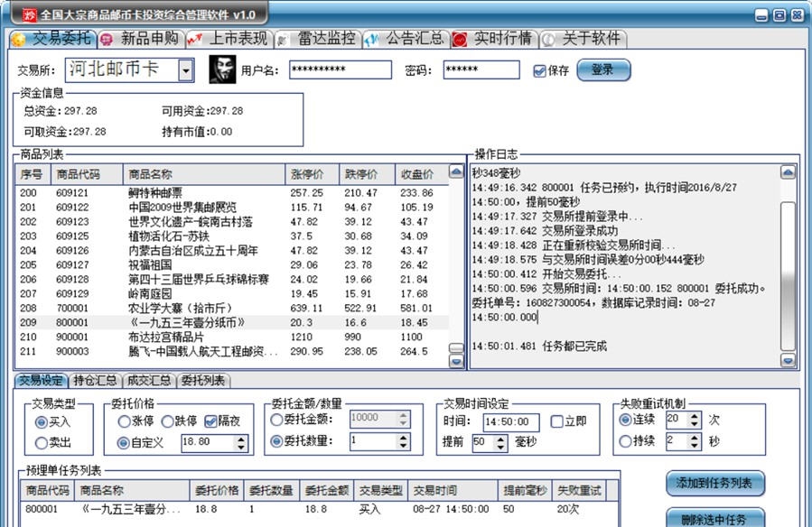
Task: Select the 实时行情 red quote icon
Action: [x=462, y=38]
